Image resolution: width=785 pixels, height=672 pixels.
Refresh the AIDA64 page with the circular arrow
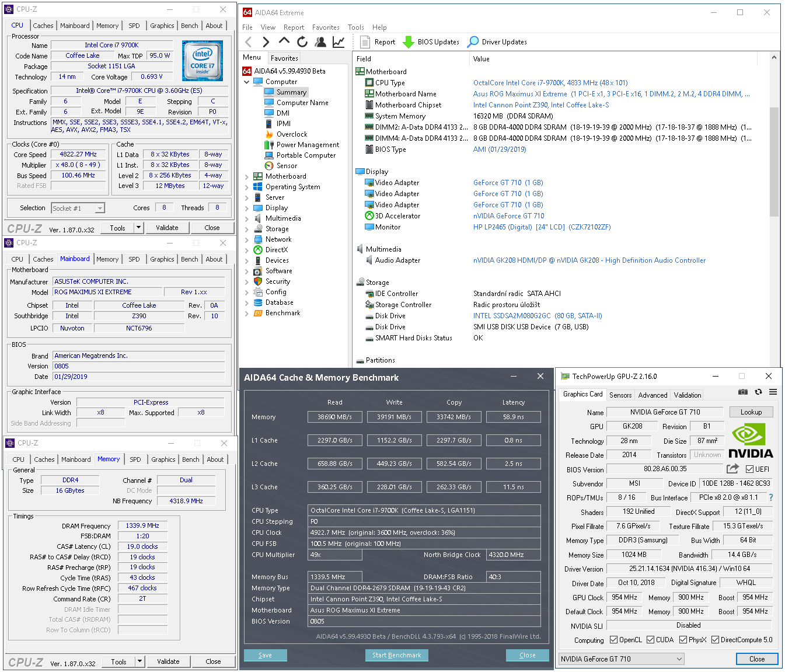(x=302, y=42)
